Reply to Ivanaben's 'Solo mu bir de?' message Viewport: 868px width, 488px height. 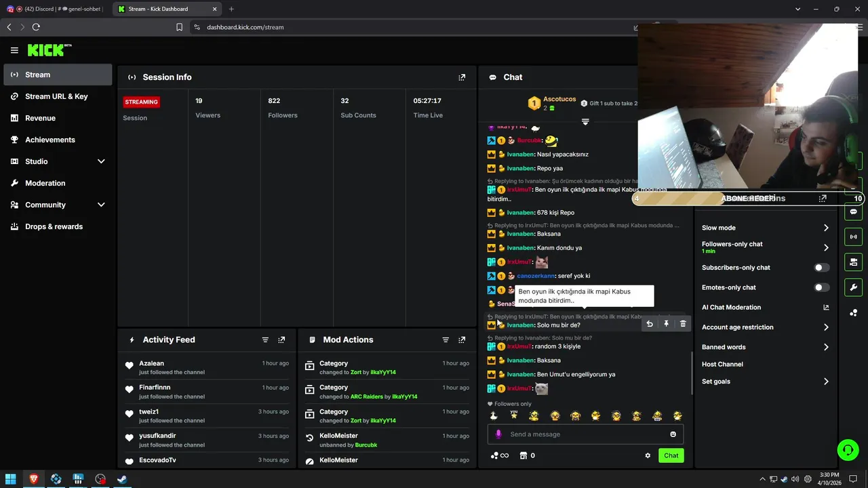650,324
